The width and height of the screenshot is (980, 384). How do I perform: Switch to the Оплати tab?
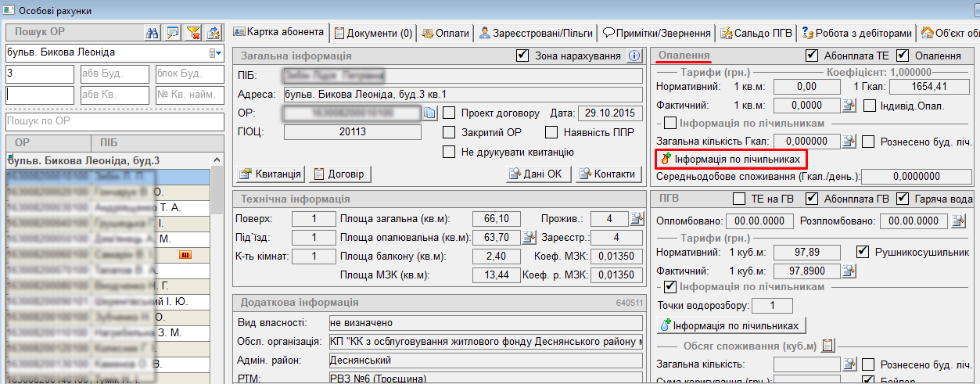tap(445, 33)
